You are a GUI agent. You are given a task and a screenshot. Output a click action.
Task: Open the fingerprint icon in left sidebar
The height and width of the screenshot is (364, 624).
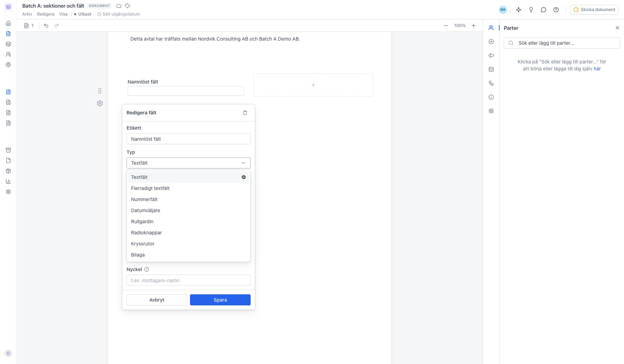[x=8, y=65]
